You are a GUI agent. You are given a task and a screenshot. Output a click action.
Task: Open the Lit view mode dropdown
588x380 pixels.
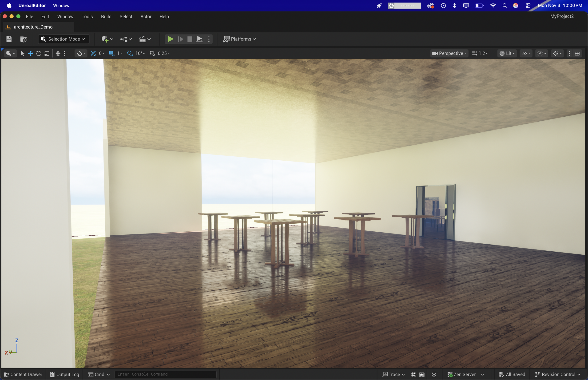pyautogui.click(x=507, y=53)
